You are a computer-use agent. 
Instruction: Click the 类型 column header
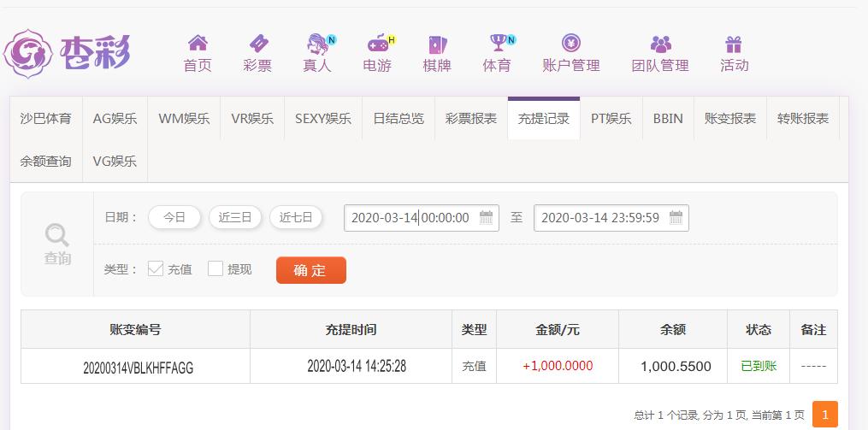coord(475,330)
